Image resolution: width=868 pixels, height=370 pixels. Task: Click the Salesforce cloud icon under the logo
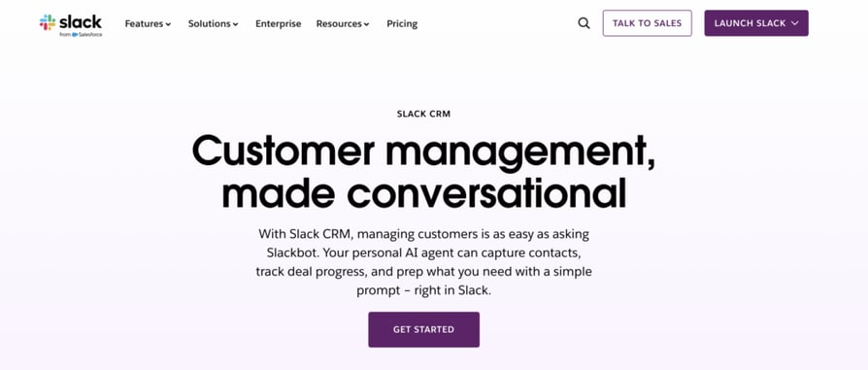[74, 34]
